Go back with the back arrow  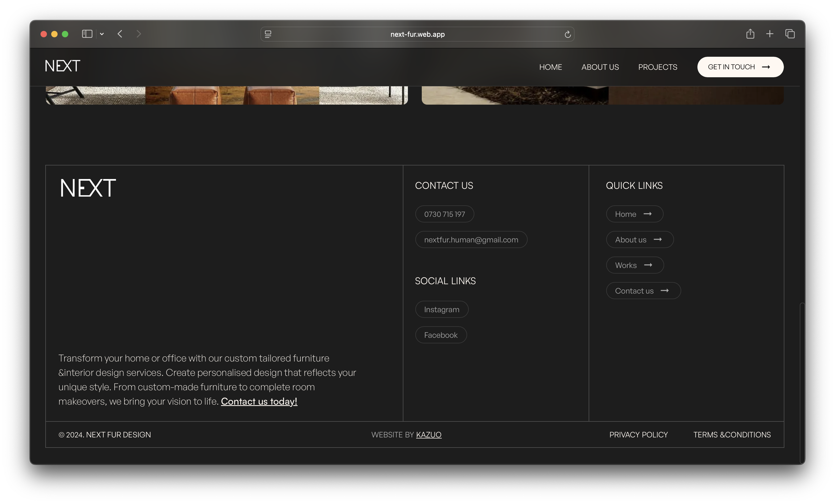(x=120, y=34)
